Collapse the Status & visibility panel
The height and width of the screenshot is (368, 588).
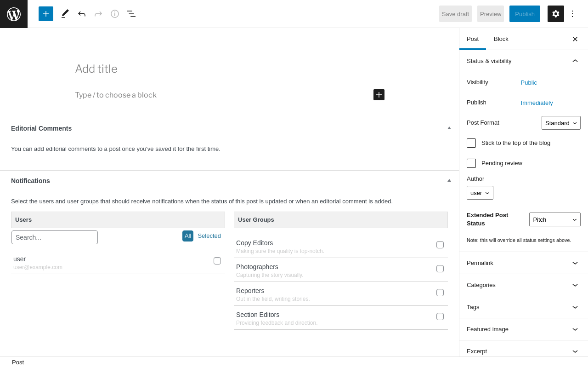pyautogui.click(x=524, y=61)
